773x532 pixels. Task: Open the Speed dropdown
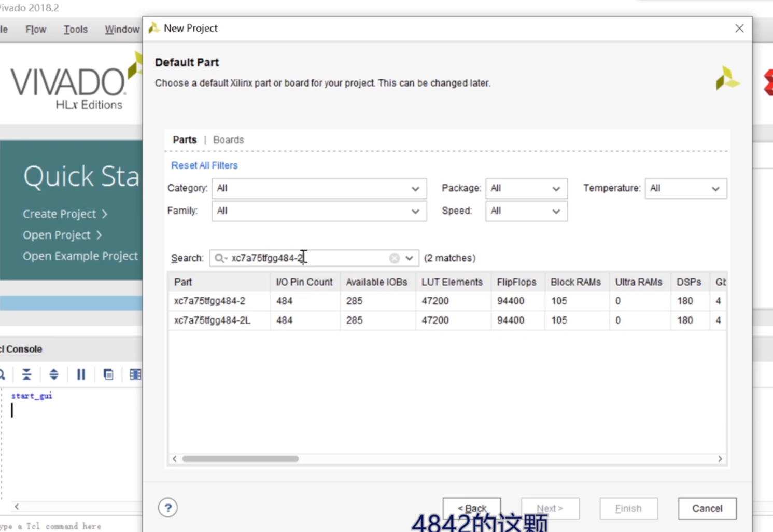coord(526,211)
